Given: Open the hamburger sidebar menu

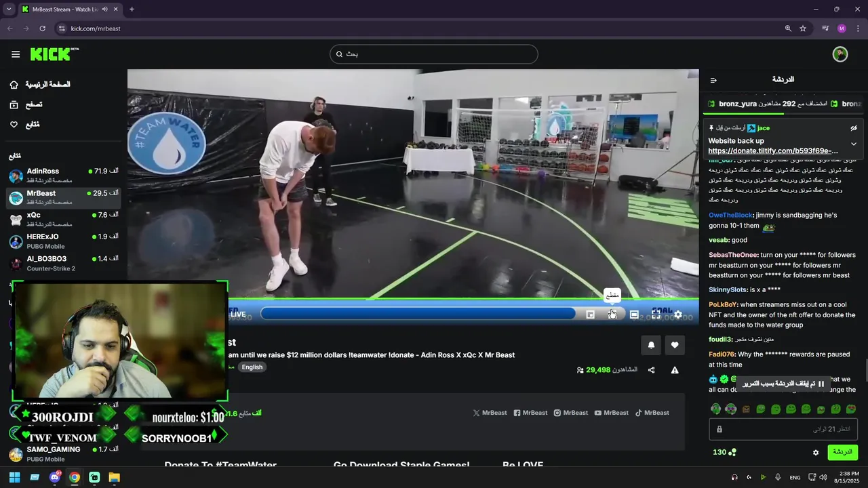Looking at the screenshot, I should [x=15, y=54].
